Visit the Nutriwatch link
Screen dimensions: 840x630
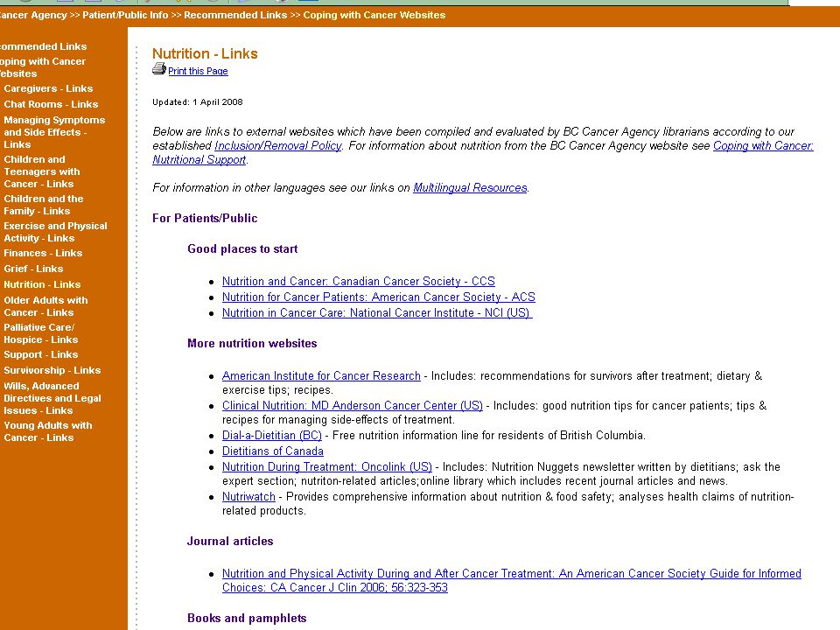248,497
